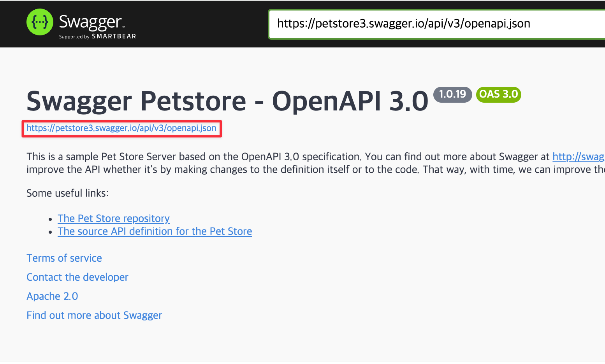Open the openapi.json link under the title

121,128
